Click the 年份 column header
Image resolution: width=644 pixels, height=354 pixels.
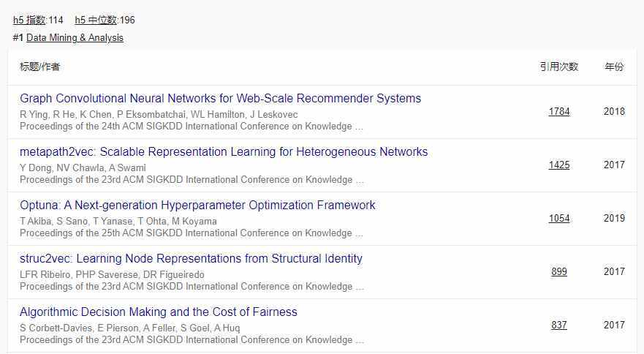pyautogui.click(x=614, y=67)
